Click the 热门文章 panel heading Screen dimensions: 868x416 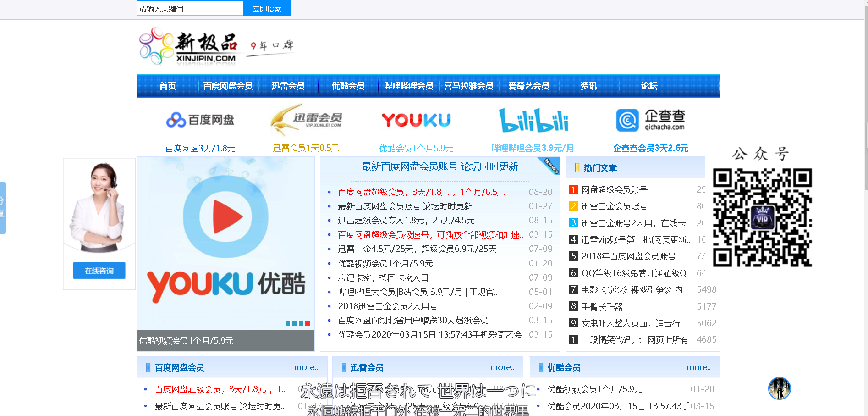[600, 168]
